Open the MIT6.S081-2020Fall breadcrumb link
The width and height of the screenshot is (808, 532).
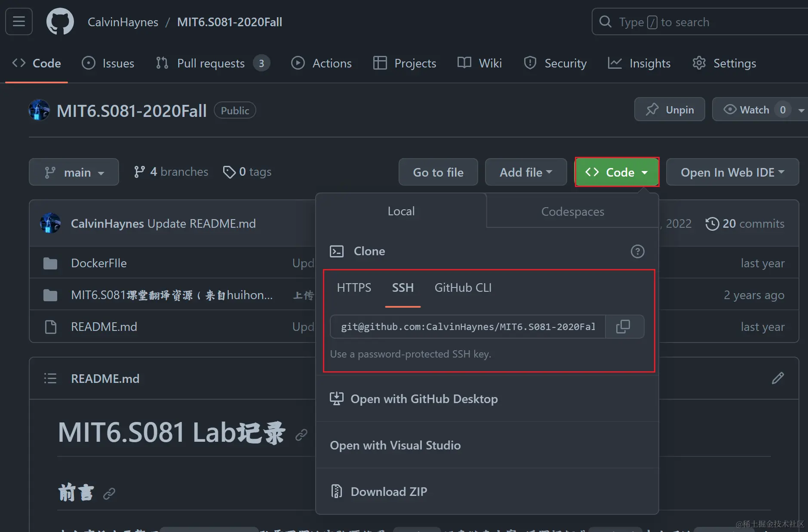(x=230, y=22)
